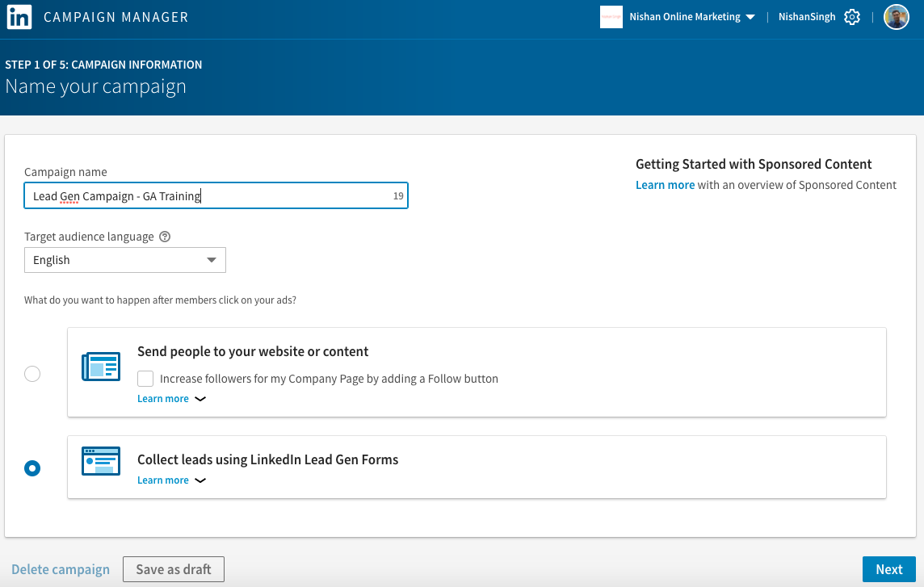Enable 'Increase followers for my Company Page' checkbox
This screenshot has width=924, height=587.
[x=145, y=379]
